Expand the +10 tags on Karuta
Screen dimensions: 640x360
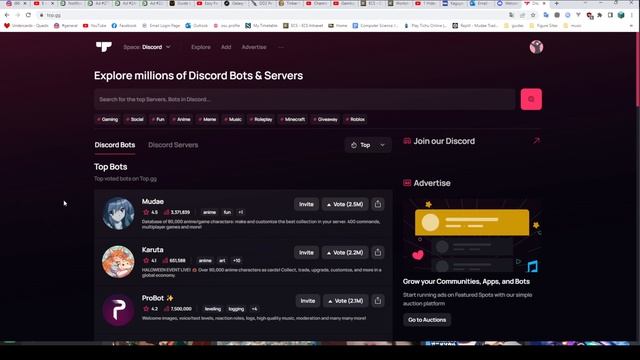[x=236, y=260]
